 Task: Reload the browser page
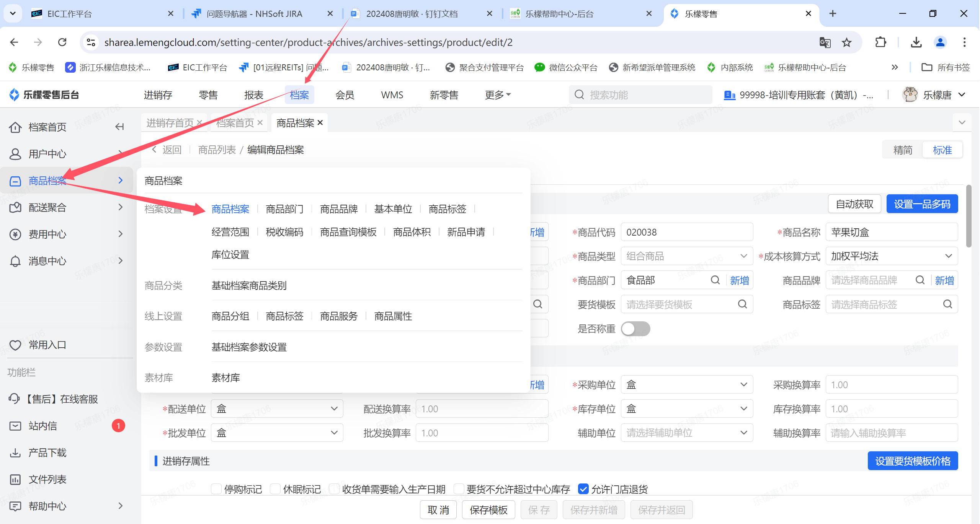62,42
